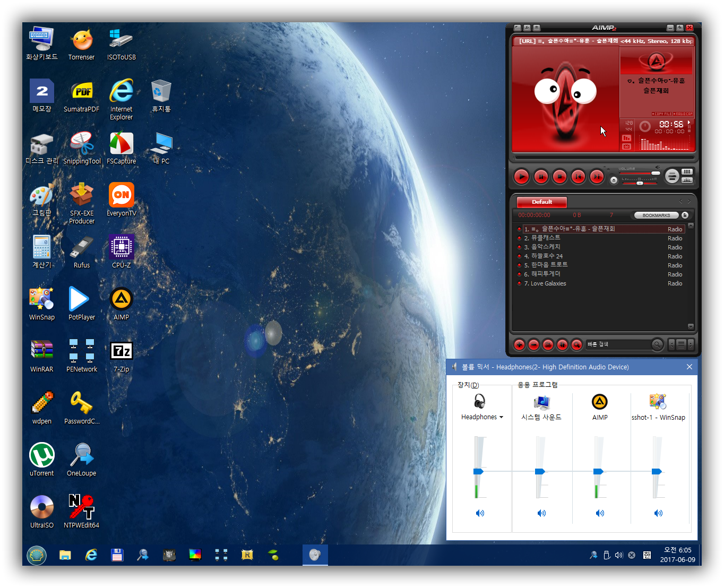Click the playlist scroll down arrow
The height and width of the screenshot is (588, 724).
pyautogui.click(x=691, y=327)
